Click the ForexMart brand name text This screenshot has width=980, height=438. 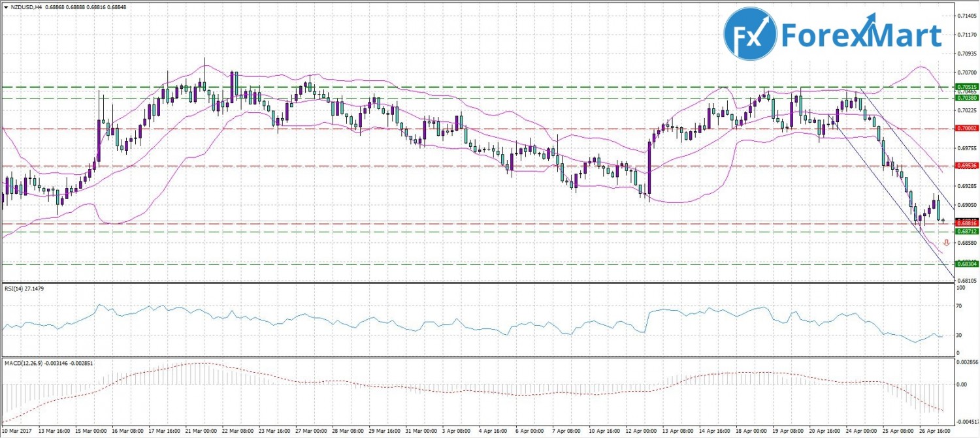[x=862, y=35]
